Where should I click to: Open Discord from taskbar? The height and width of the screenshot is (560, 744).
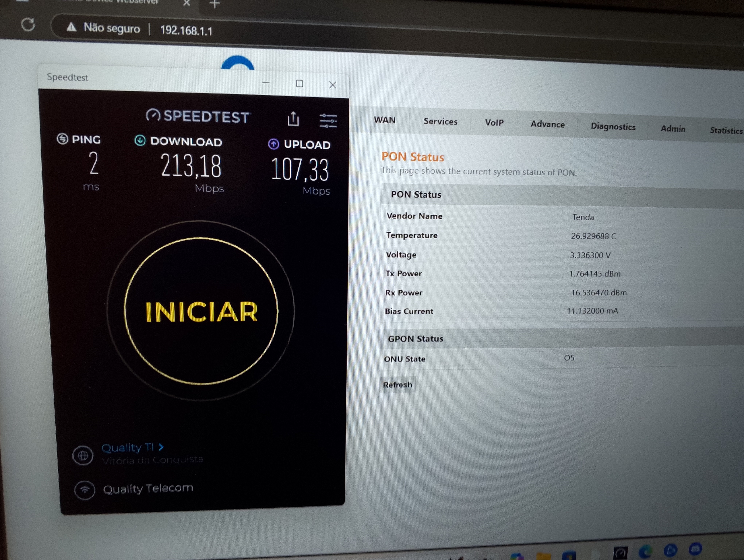click(695, 549)
